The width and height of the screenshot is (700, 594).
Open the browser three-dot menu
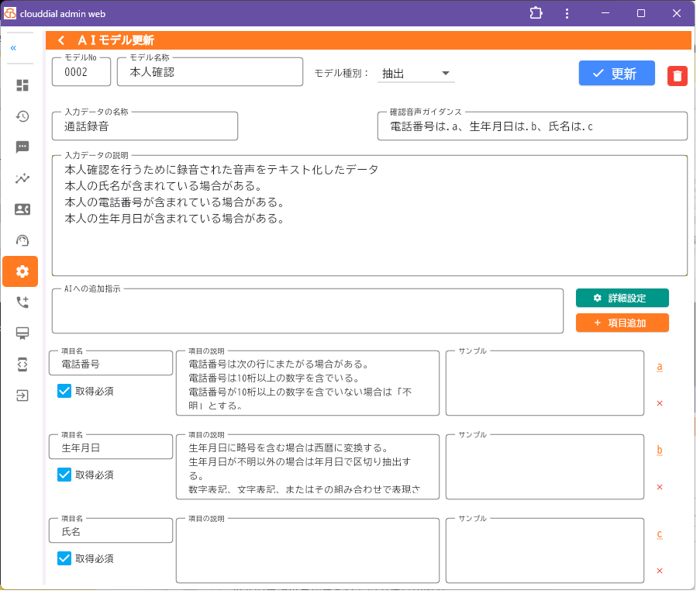tap(567, 13)
